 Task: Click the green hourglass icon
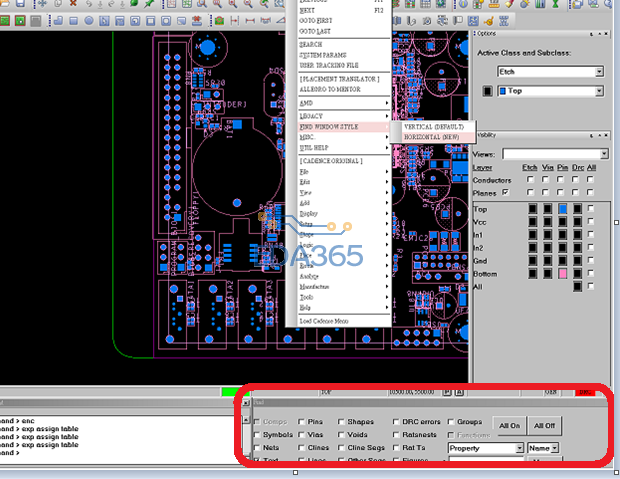click(x=556, y=4)
